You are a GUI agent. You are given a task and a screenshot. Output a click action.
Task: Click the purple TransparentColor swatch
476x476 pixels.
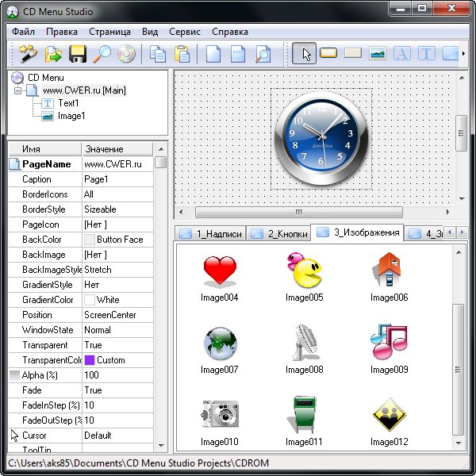[90, 360]
